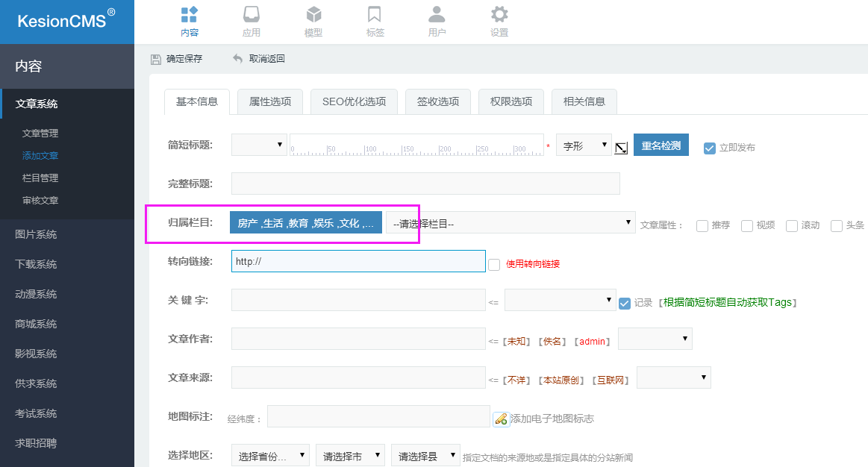Click the map pin icon to add map marker
Image resolution: width=868 pixels, height=467 pixels.
501,418
